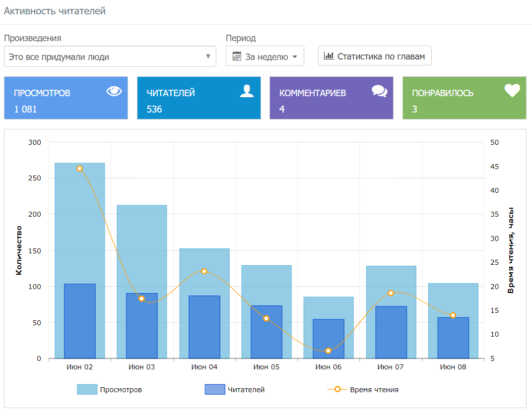Click the calendar icon in period selector
This screenshot has height=414, width=532.
click(237, 56)
